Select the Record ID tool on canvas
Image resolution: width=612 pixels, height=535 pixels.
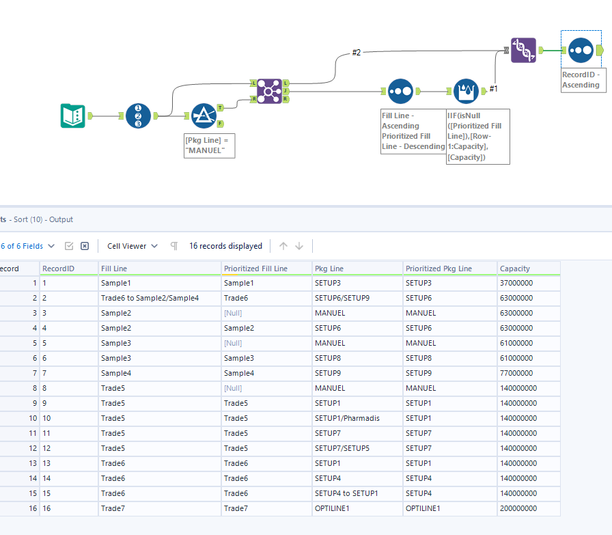coord(138,116)
